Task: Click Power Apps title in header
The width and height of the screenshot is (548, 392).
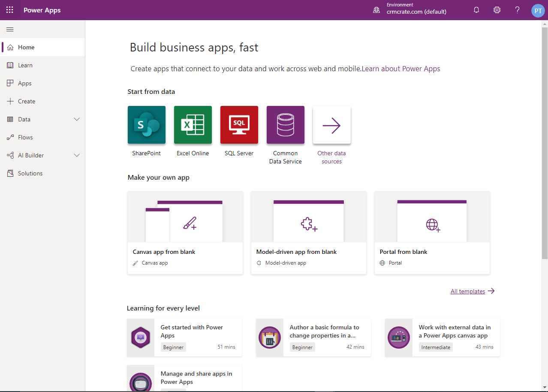Action: pos(42,10)
